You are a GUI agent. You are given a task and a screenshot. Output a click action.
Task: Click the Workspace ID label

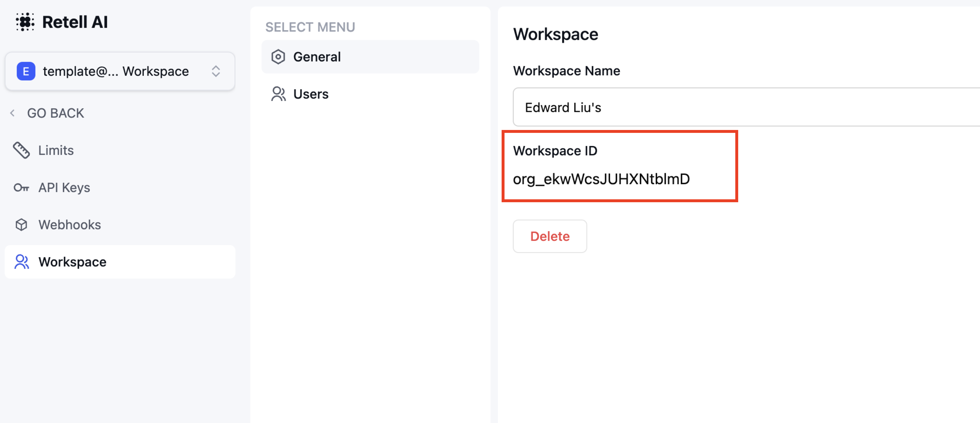click(555, 151)
